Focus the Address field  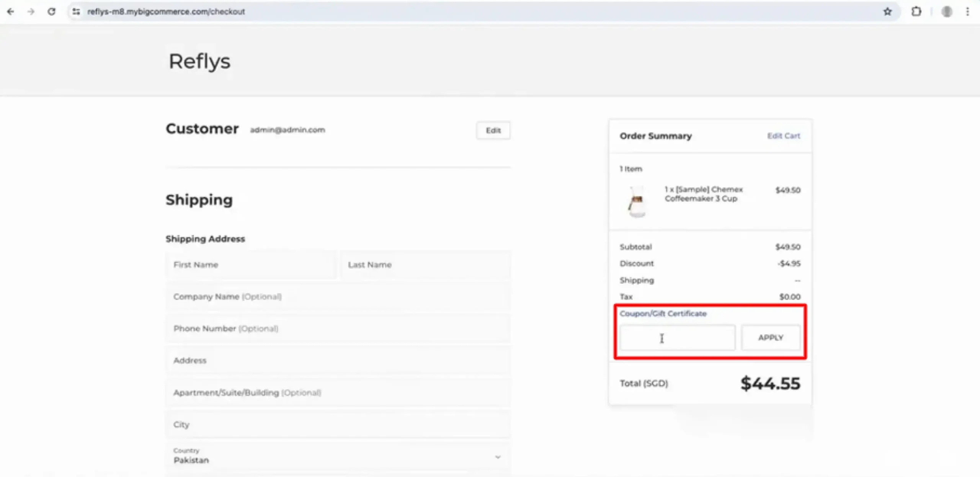[338, 361]
